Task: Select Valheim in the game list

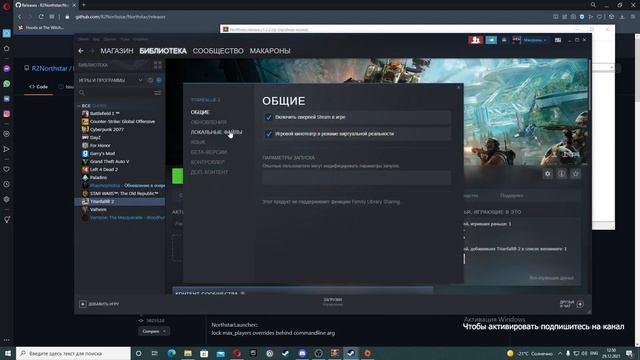Action: tap(98, 209)
